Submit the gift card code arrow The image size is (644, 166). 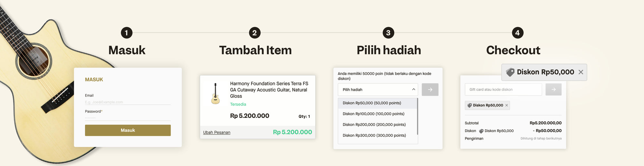[553, 89]
